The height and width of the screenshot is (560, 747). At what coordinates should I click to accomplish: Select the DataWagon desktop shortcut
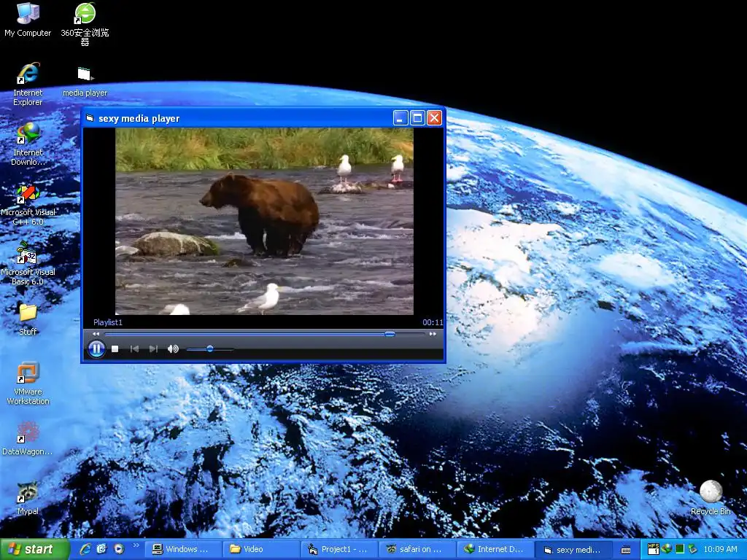28,438
